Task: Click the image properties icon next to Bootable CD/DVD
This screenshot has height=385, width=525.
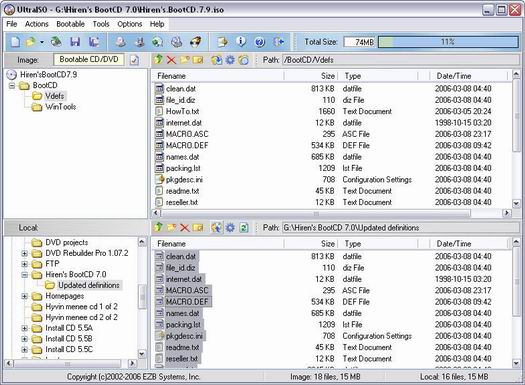Action: (134, 60)
